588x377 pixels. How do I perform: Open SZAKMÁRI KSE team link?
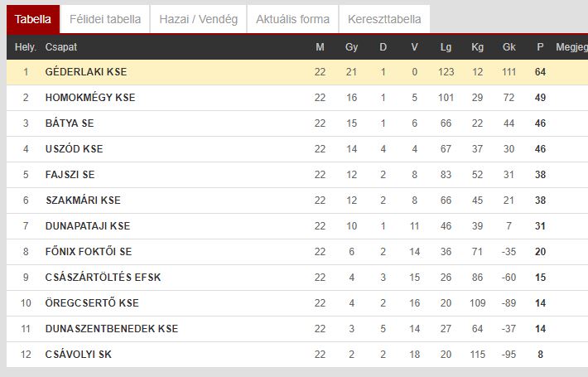tap(84, 201)
